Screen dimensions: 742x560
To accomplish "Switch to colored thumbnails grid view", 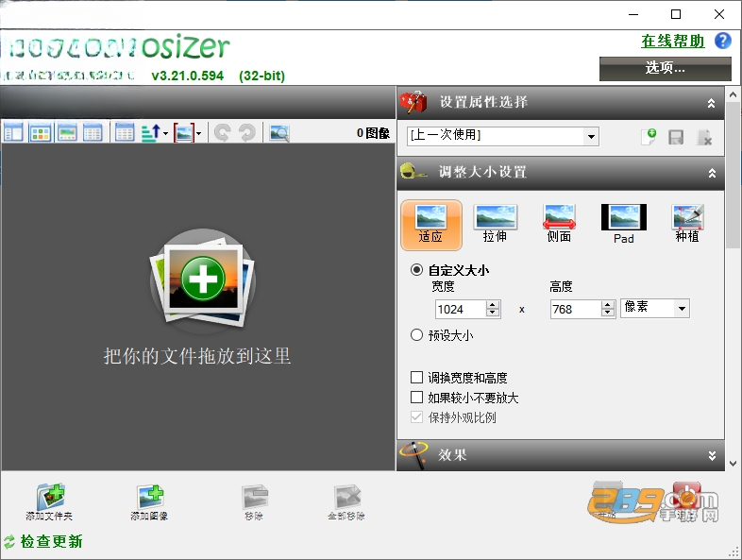I will click(x=41, y=132).
